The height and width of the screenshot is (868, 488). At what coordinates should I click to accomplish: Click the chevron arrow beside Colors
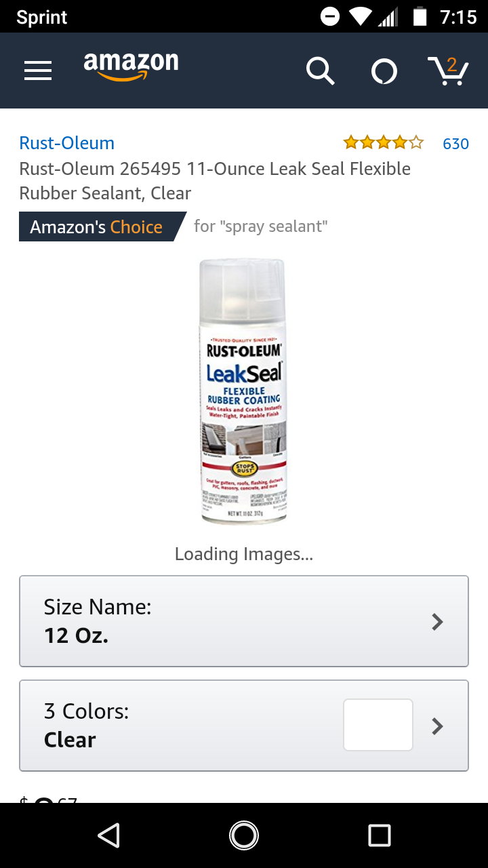[438, 726]
